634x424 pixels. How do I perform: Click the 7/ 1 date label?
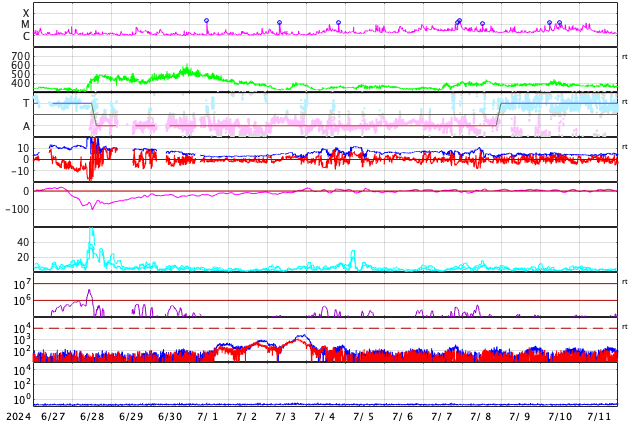[x=208, y=416]
